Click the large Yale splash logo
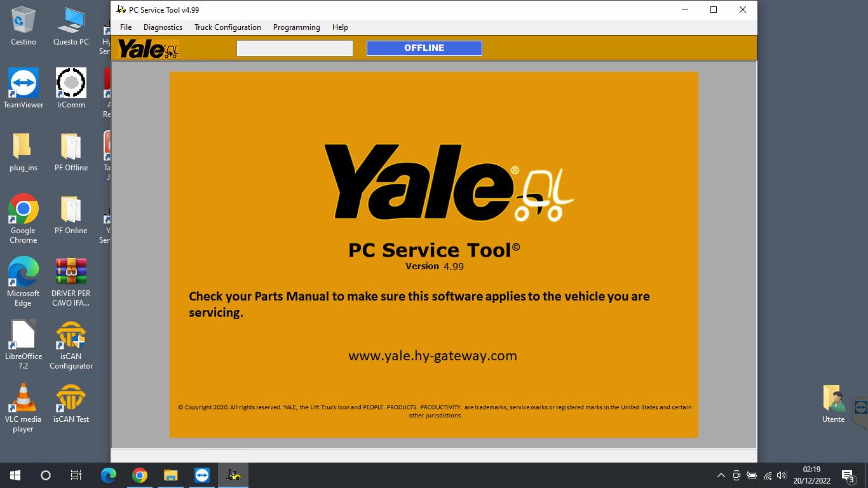Image resolution: width=868 pixels, height=488 pixels. pyautogui.click(x=449, y=184)
